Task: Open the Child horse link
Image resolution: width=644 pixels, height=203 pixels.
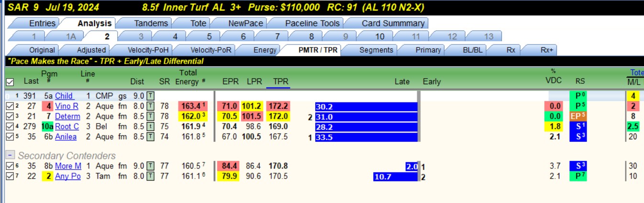Action: (64, 96)
